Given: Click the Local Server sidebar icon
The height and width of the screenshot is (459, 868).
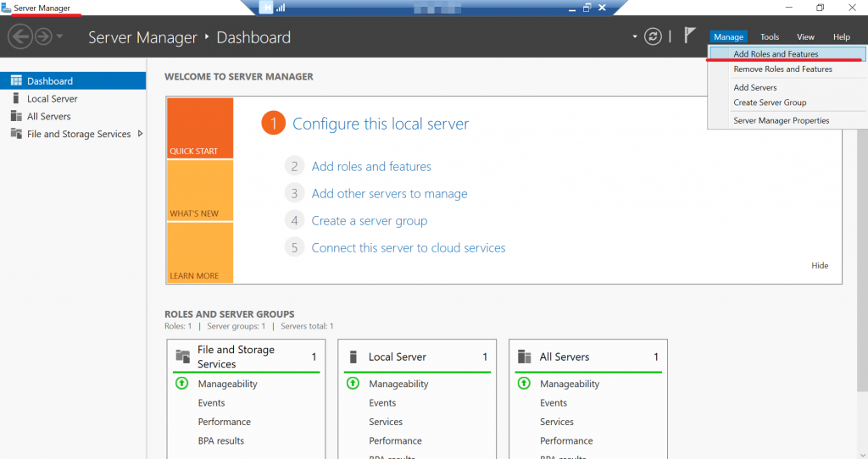Looking at the screenshot, I should (x=16, y=98).
